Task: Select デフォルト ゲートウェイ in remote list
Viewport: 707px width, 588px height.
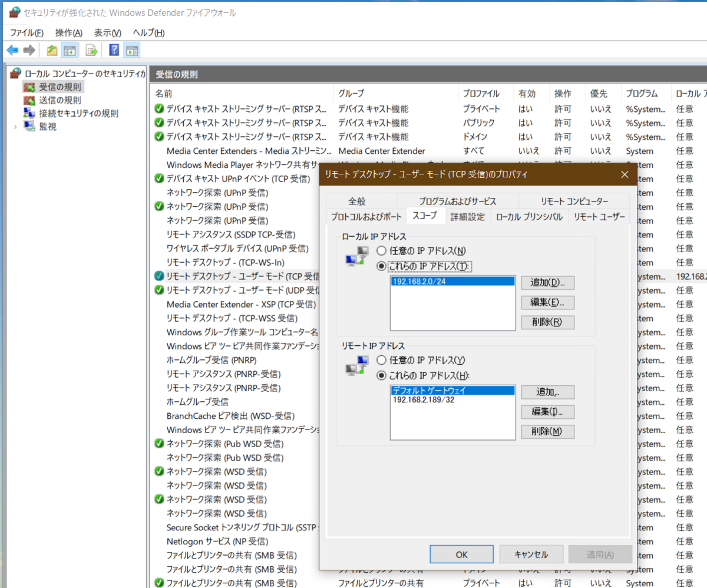Action: [452, 391]
